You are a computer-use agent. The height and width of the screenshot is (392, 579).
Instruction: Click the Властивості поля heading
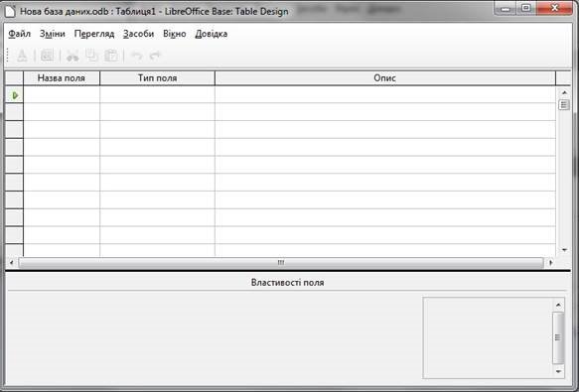click(x=287, y=283)
